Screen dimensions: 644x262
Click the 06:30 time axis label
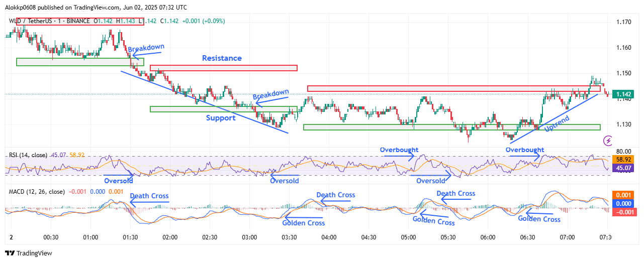pos(527,237)
